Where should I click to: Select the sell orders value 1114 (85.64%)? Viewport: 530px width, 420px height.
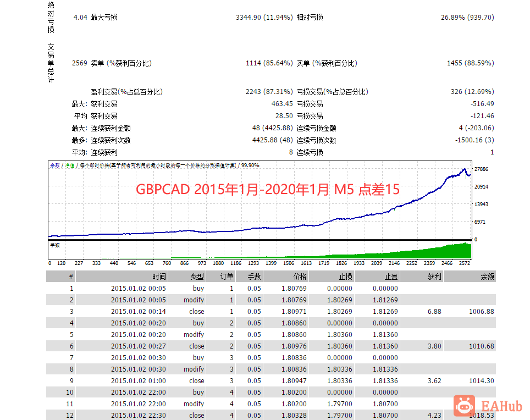click(269, 63)
